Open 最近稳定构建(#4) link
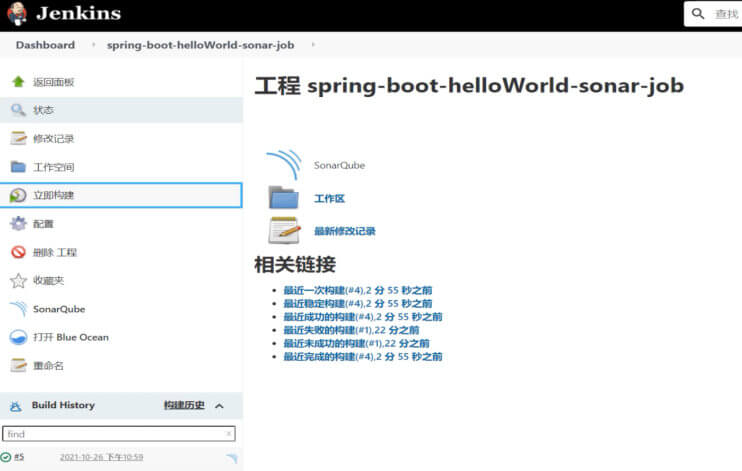 358,303
